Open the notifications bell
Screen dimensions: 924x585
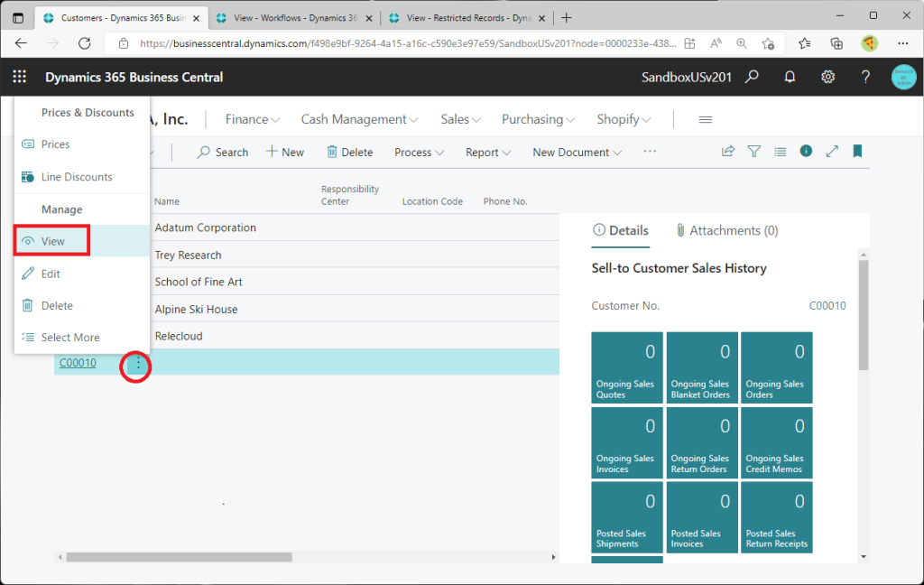pos(790,77)
